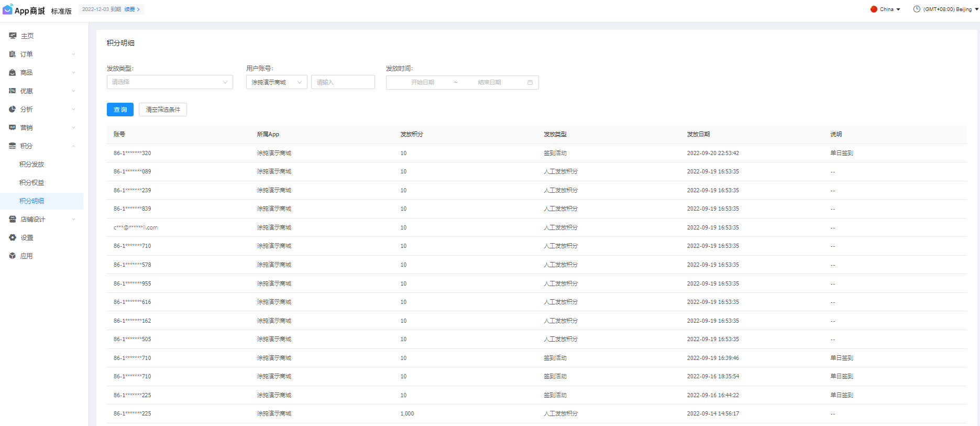Screen dimensions: 980x426
Task: Focus the 请输入 account input field
Action: (343, 82)
